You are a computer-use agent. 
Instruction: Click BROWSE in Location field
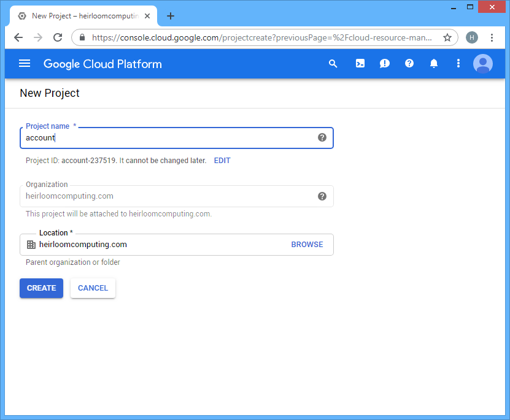(x=307, y=245)
